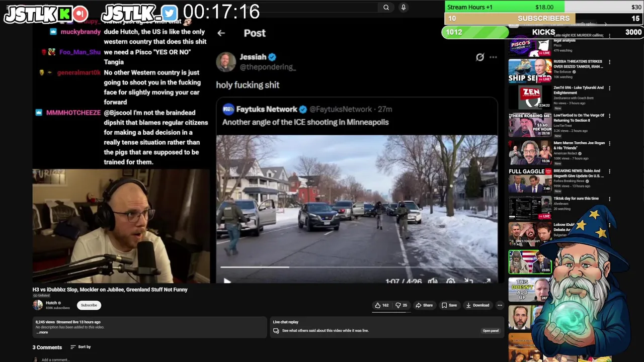
Task: Share the video
Action: [424, 305]
